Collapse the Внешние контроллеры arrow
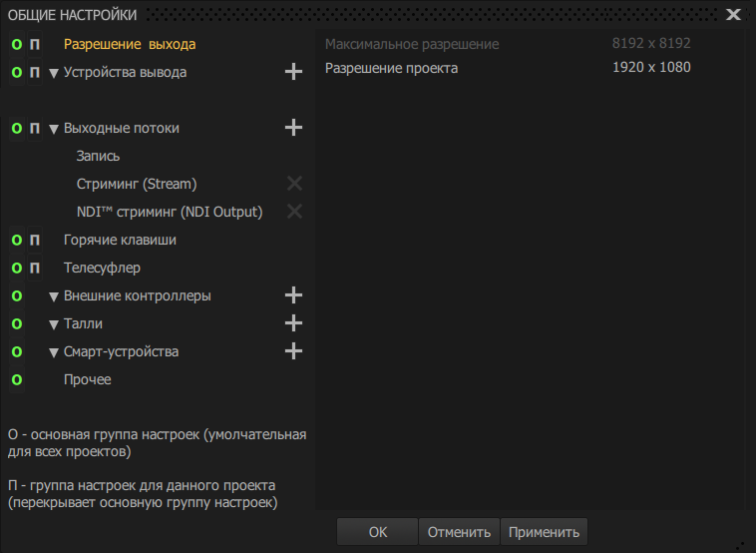The height and width of the screenshot is (553, 756). (54, 296)
